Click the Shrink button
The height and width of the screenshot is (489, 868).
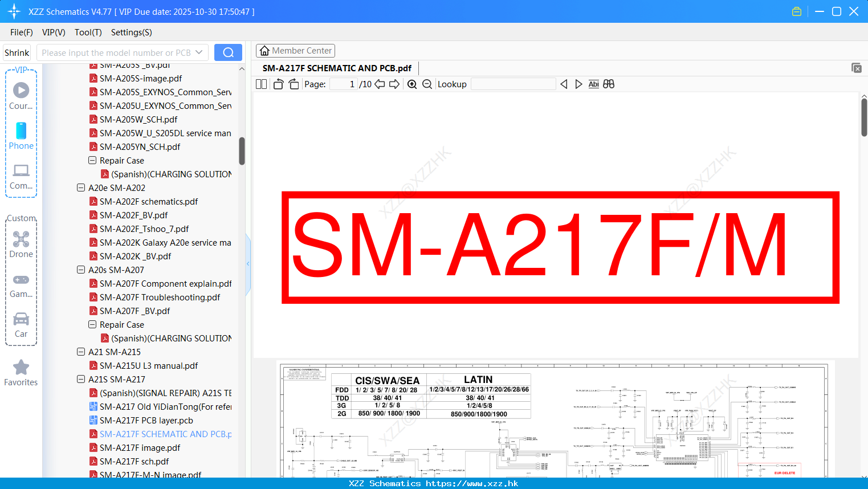(17, 52)
